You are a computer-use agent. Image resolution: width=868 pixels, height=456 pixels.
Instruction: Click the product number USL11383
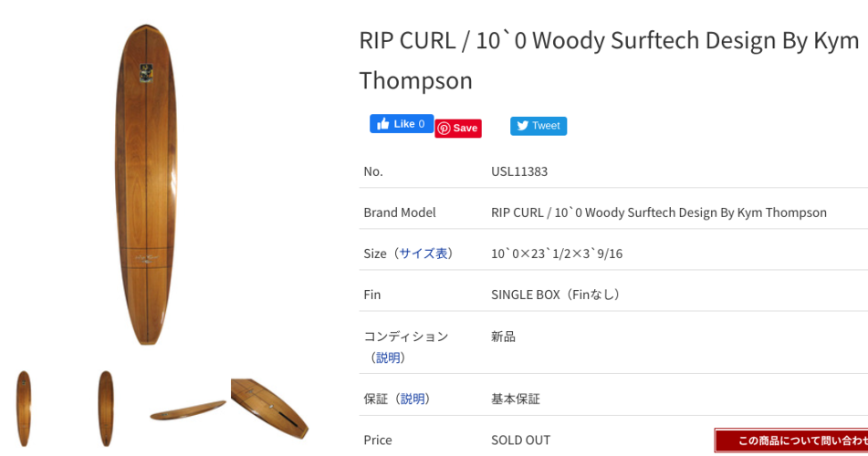click(519, 171)
